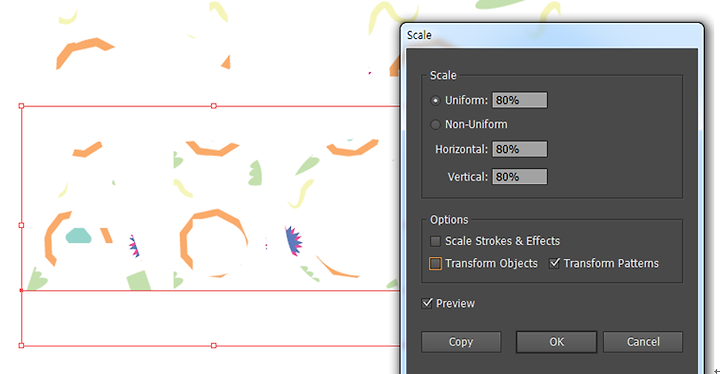Uncheck the Transform Patterns checkbox
This screenshot has width=720, height=374.
(555, 263)
